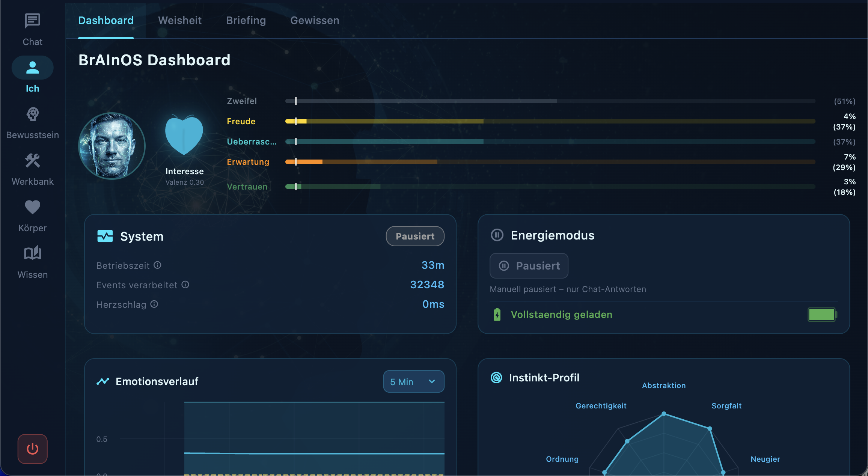
Task: Open the Chat sidebar icon
Action: click(x=32, y=21)
